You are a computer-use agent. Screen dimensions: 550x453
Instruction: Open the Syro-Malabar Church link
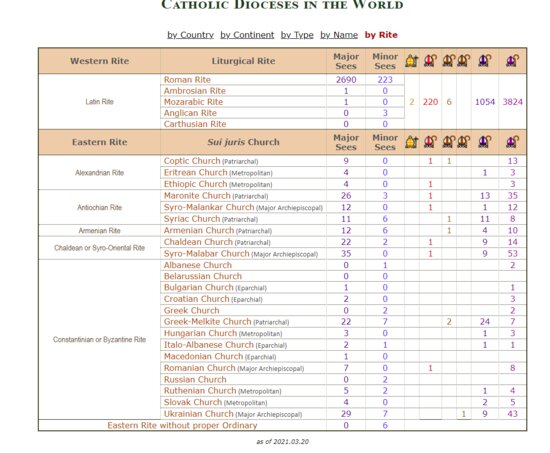tap(207, 253)
